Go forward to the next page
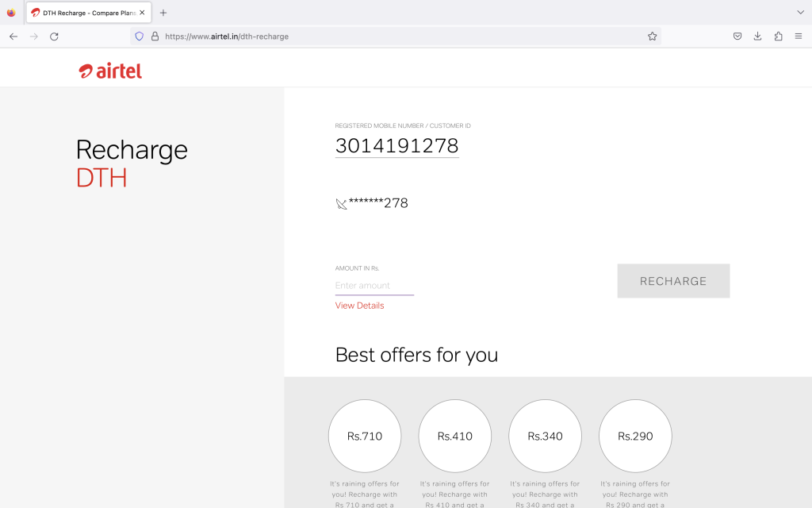The height and width of the screenshot is (508, 812). tap(33, 37)
